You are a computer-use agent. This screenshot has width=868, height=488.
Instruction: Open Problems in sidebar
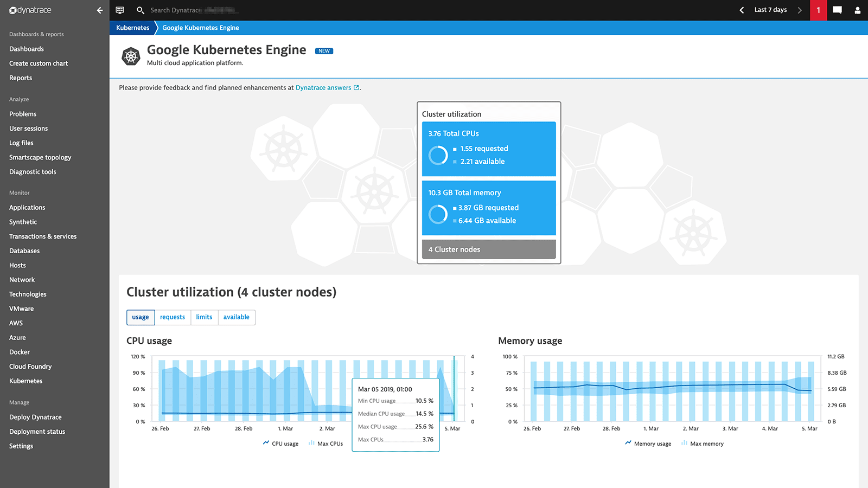coord(23,114)
